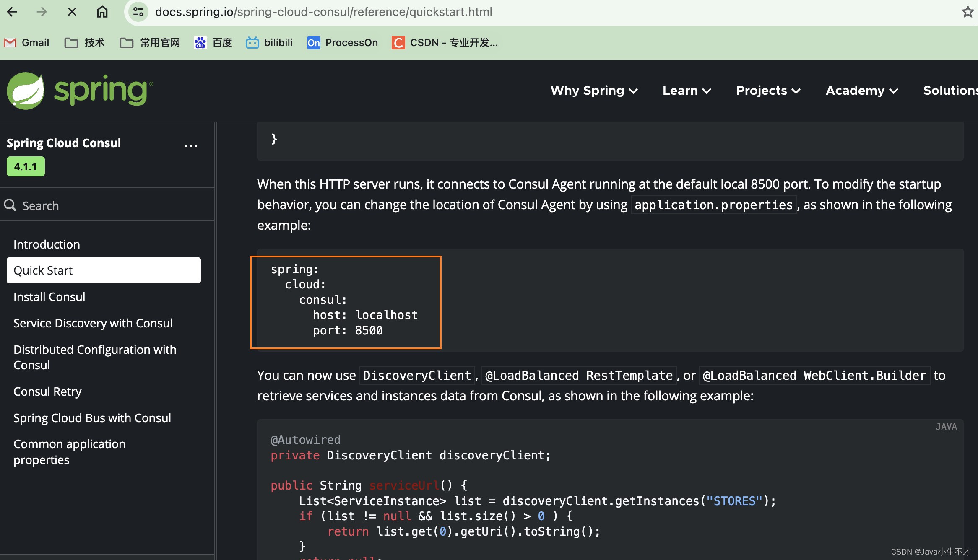Expand the Academy menu
The height and width of the screenshot is (560, 978).
862,91
